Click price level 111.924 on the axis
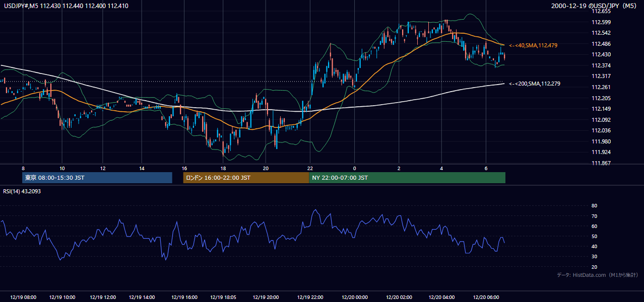Screen dimensions: 644x302 (x=601, y=152)
